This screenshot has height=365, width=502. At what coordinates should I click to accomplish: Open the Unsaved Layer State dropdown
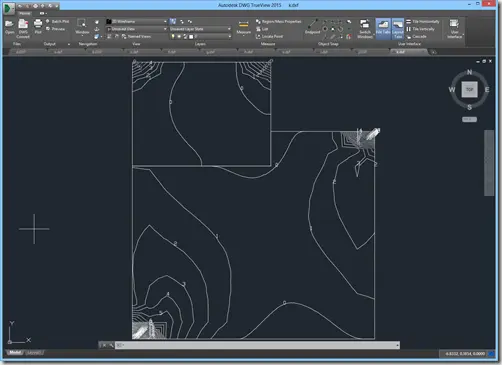tap(200, 29)
